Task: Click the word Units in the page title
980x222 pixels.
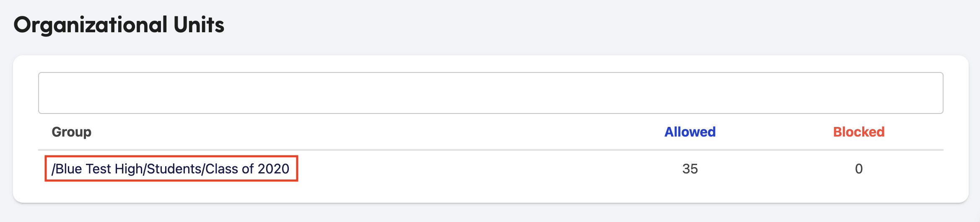Action: tap(199, 25)
